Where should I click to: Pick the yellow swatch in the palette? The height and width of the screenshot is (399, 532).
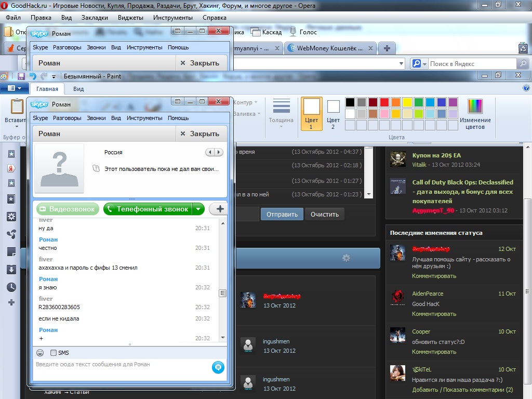[x=407, y=102]
